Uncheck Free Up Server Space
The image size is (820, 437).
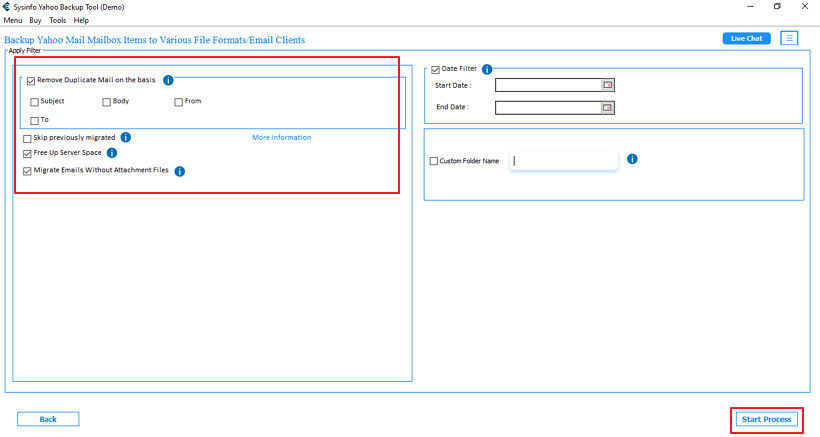[27, 154]
